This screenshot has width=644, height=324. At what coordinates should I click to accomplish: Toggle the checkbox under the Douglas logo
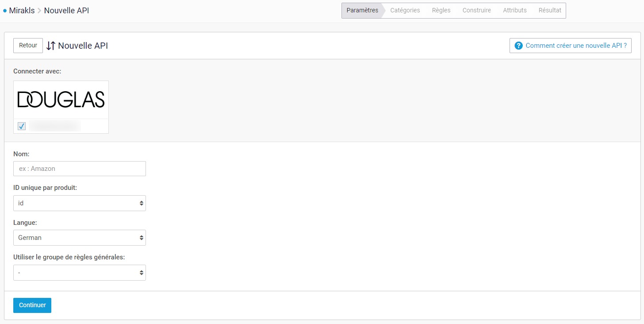(x=22, y=127)
